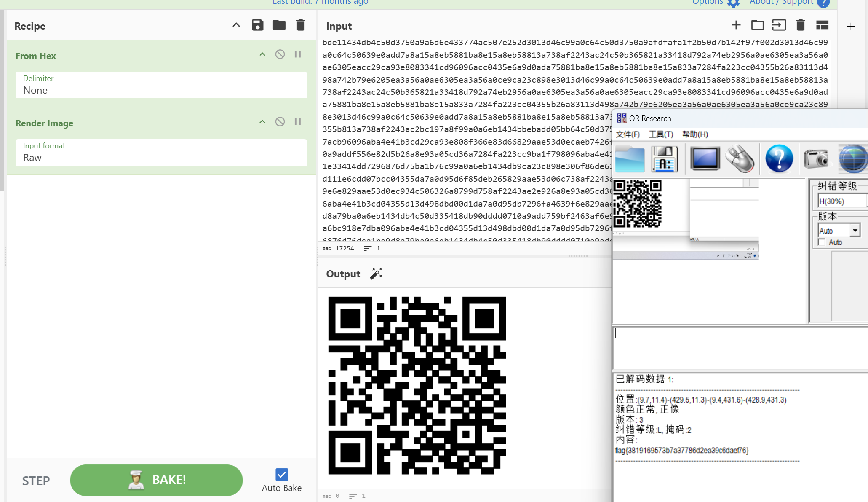Collapse the From Hex operation
868x502 pixels.
pos(262,54)
